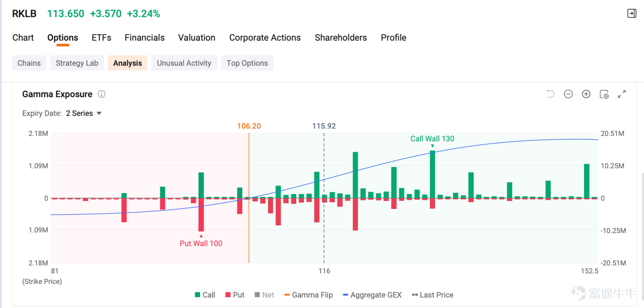This screenshot has width=644, height=308.
Task: Open the Corporate Actions tab
Action: (265, 38)
